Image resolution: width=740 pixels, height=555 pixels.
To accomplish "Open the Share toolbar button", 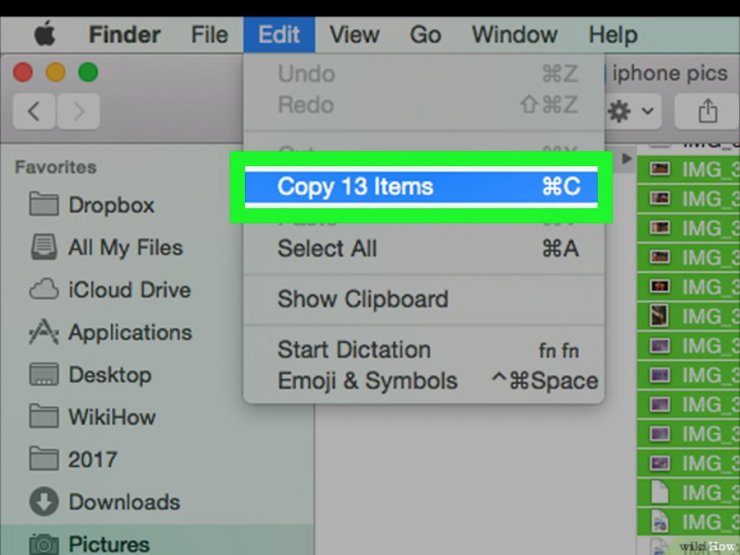I will coord(707,111).
